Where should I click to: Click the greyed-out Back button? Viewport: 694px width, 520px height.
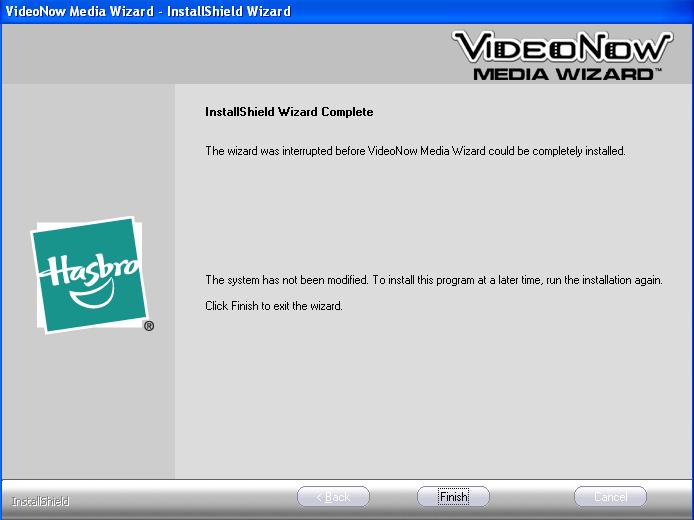tap(333, 497)
